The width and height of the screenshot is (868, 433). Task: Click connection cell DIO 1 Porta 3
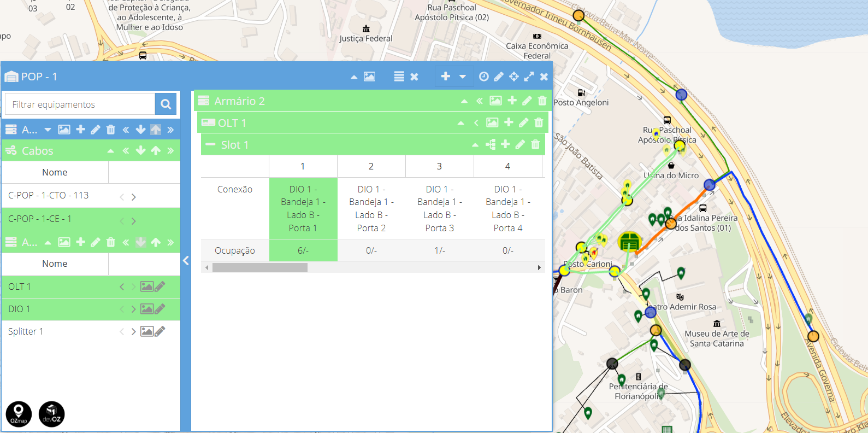(x=440, y=208)
